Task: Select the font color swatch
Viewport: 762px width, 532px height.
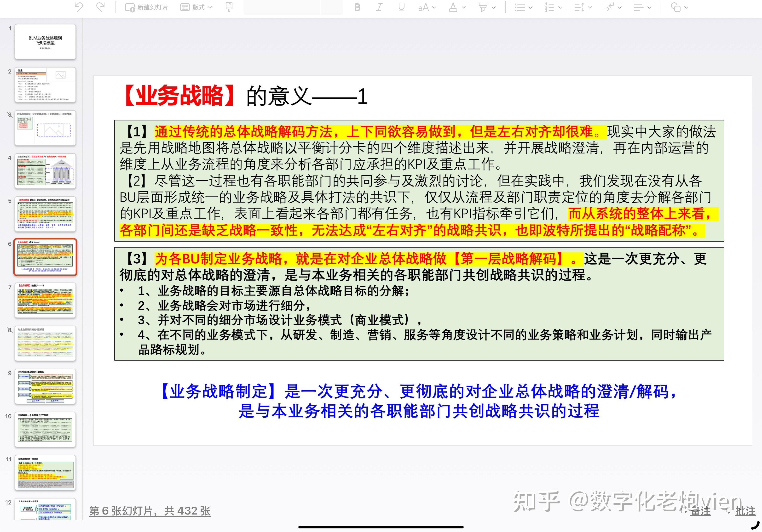Action: 453,7
